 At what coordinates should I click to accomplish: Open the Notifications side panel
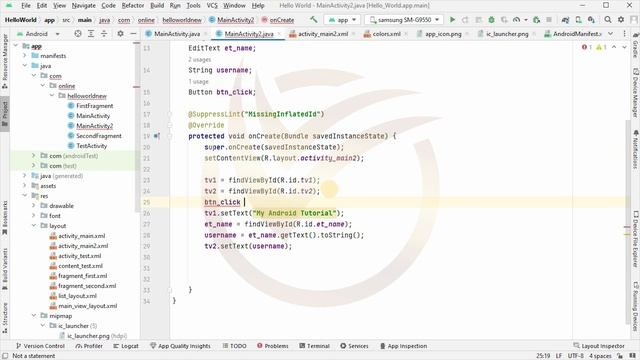coord(636,149)
